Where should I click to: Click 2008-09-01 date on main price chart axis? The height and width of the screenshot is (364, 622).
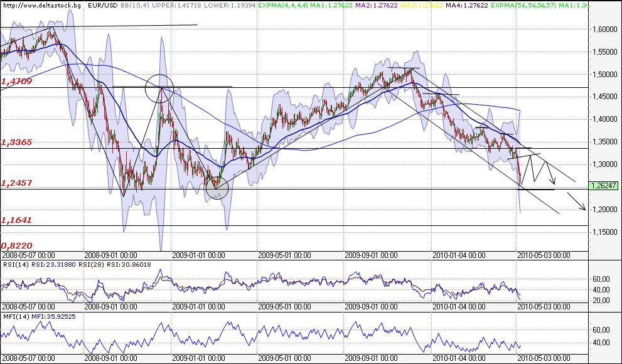pos(110,255)
